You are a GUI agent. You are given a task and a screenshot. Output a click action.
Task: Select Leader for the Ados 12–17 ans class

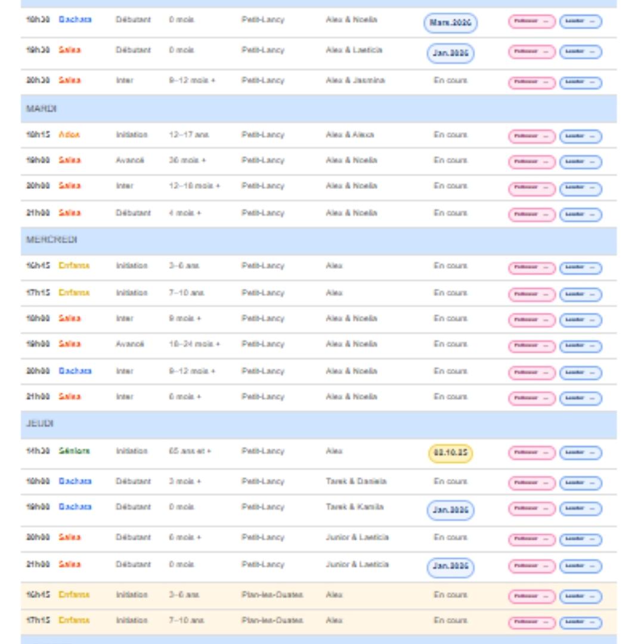[x=581, y=137]
